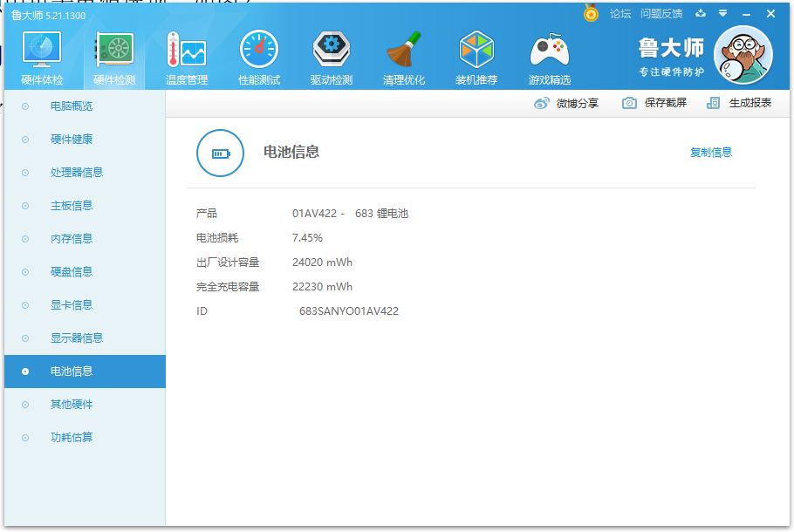Click 保存截屏 screenshot button
The width and height of the screenshot is (794, 532).
click(x=654, y=103)
